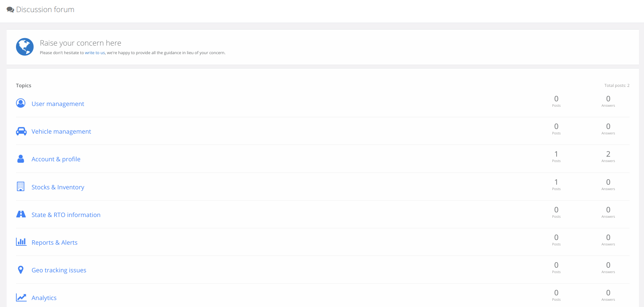Open the Analytics topic link
Viewport: 644px width, 307px height.
point(44,298)
